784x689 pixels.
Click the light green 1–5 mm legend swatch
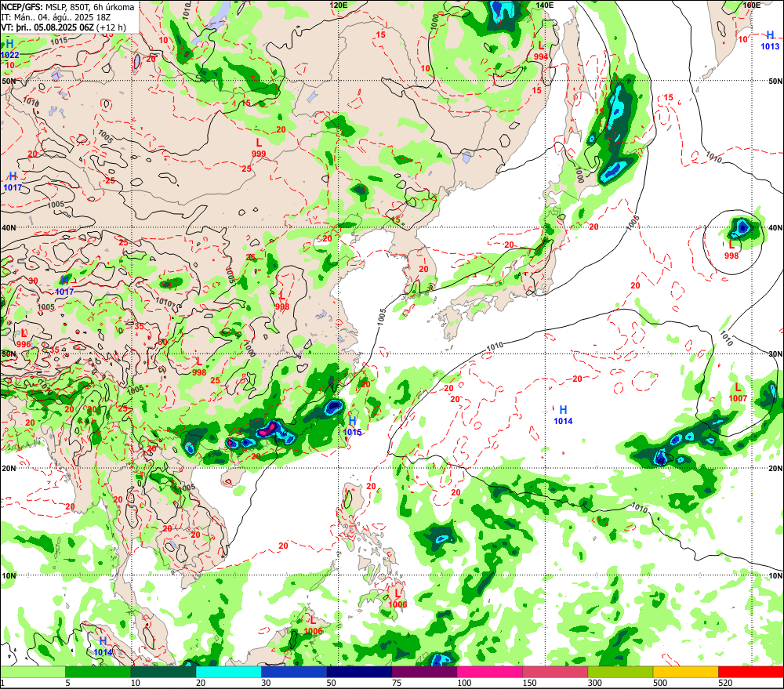33,672
